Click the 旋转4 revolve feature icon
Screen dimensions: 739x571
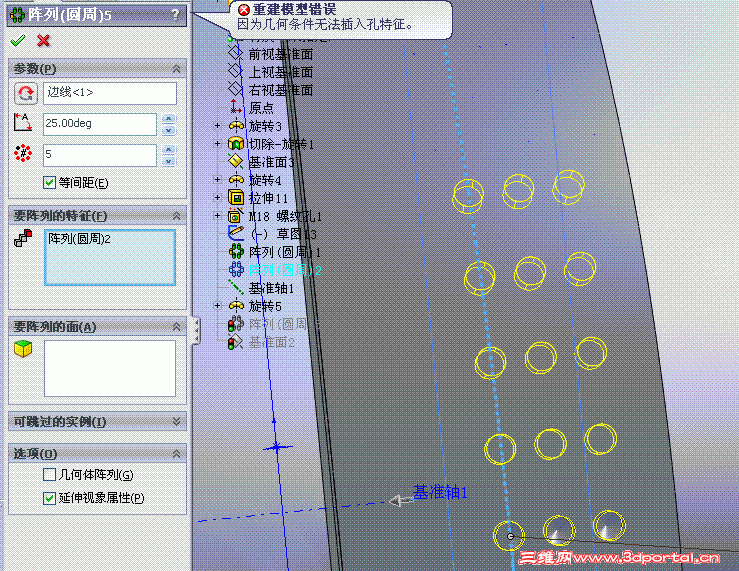click(236, 179)
